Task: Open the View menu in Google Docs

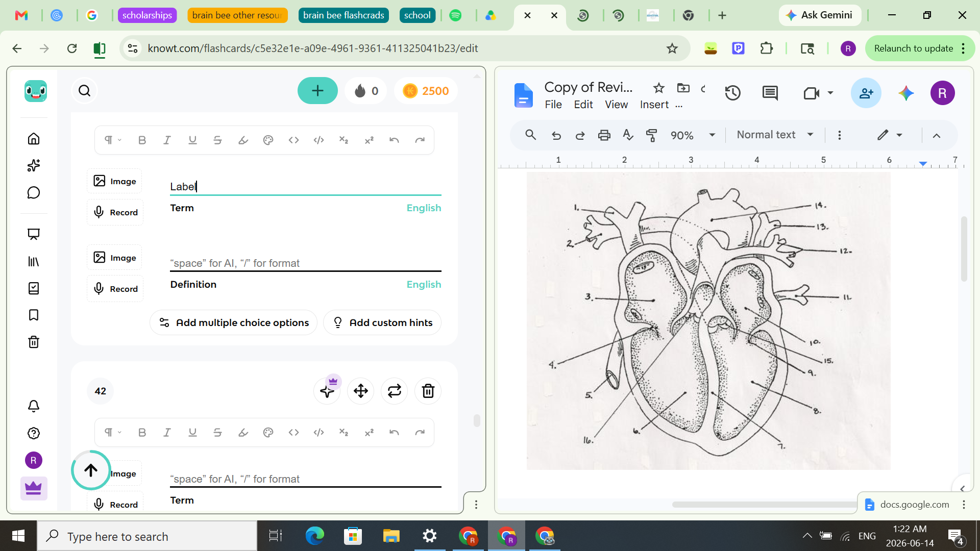Action: [616, 105]
